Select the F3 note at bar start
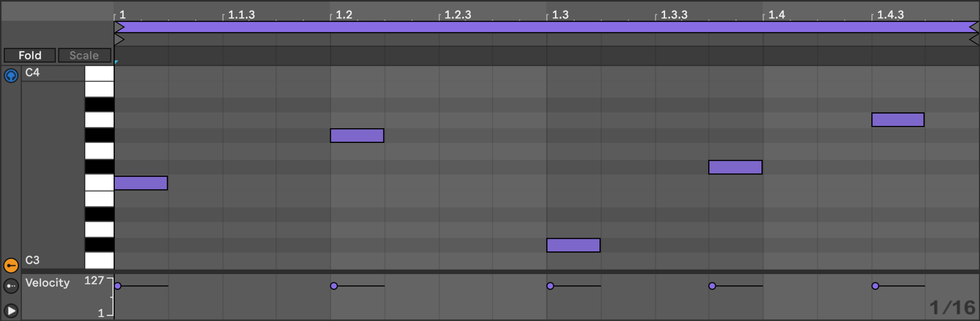The image size is (980, 321). click(141, 183)
